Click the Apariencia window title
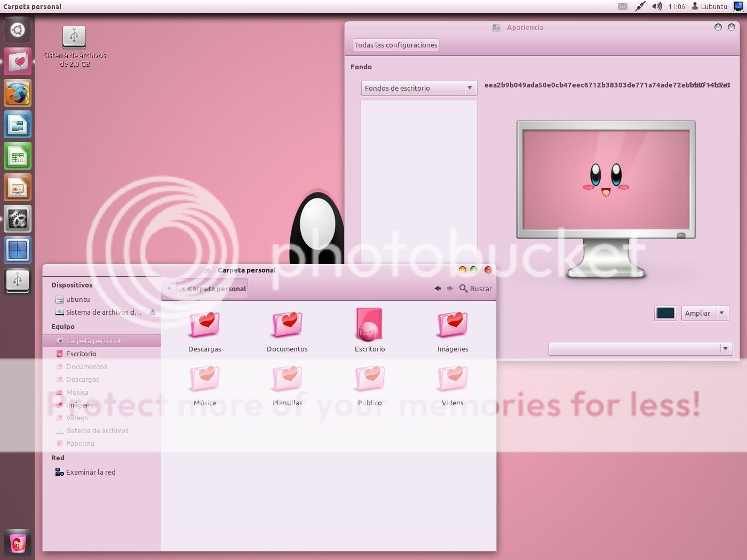The height and width of the screenshot is (560, 747). point(525,27)
